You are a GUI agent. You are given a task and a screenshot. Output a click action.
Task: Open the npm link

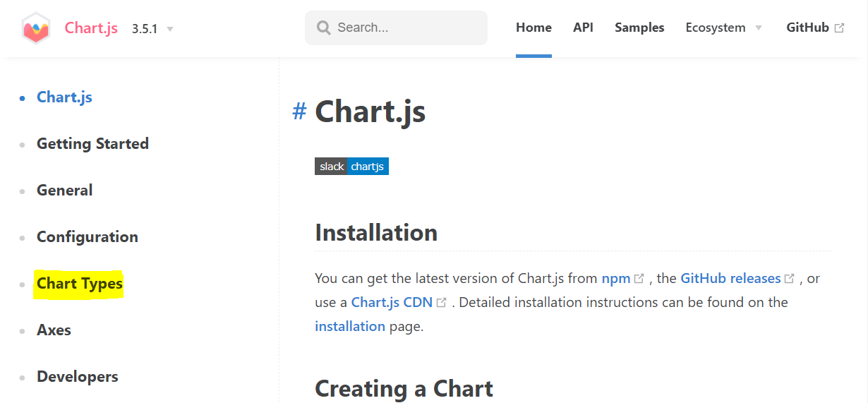pos(615,278)
